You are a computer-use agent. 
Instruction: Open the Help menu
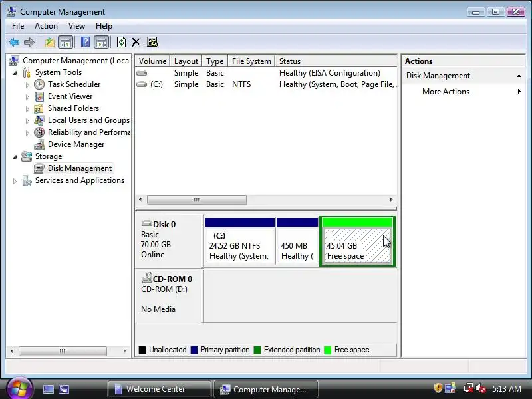click(x=104, y=26)
